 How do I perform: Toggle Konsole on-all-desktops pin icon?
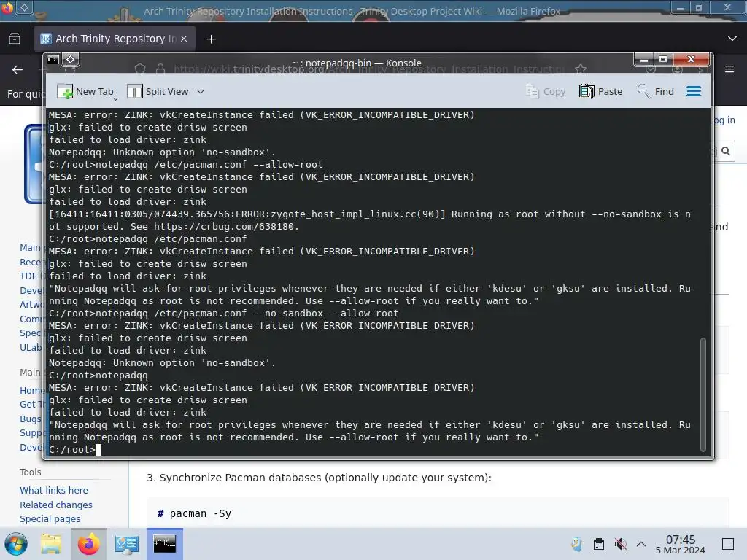coord(71,60)
